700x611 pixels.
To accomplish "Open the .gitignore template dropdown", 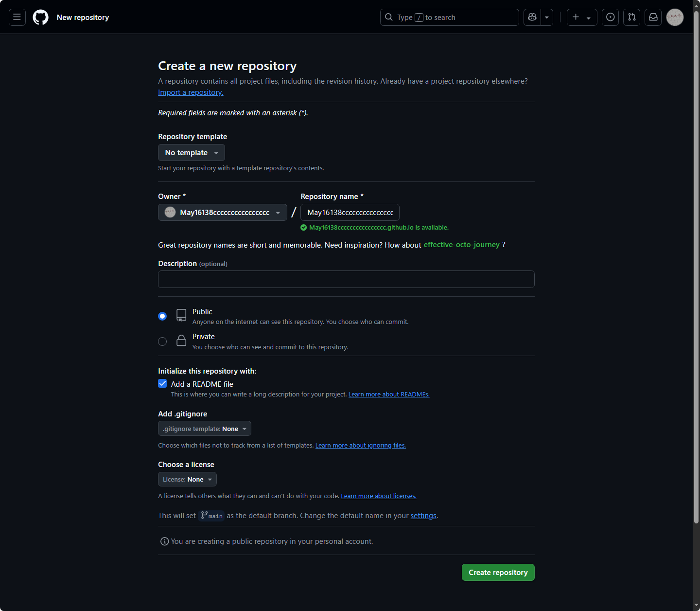I will [x=204, y=429].
